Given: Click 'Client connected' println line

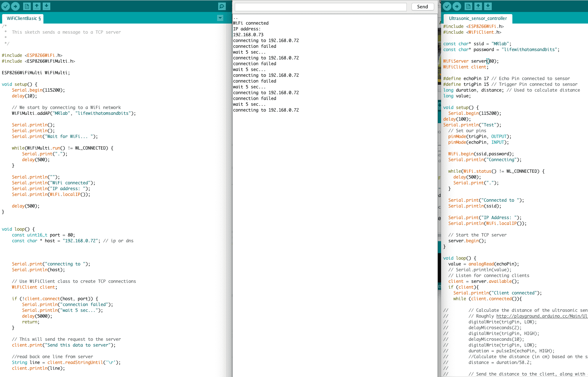Looking at the screenshot, I should tap(498, 293).
